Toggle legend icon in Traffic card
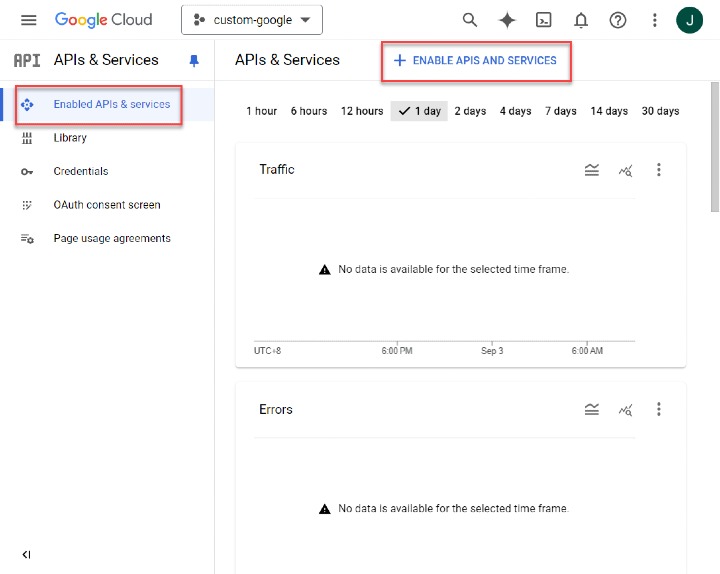720x574 pixels. [592, 170]
